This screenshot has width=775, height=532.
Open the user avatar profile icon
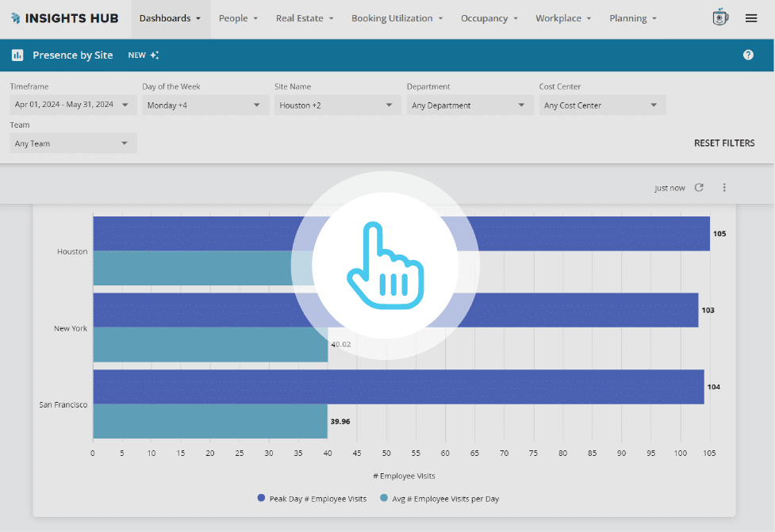(720, 18)
